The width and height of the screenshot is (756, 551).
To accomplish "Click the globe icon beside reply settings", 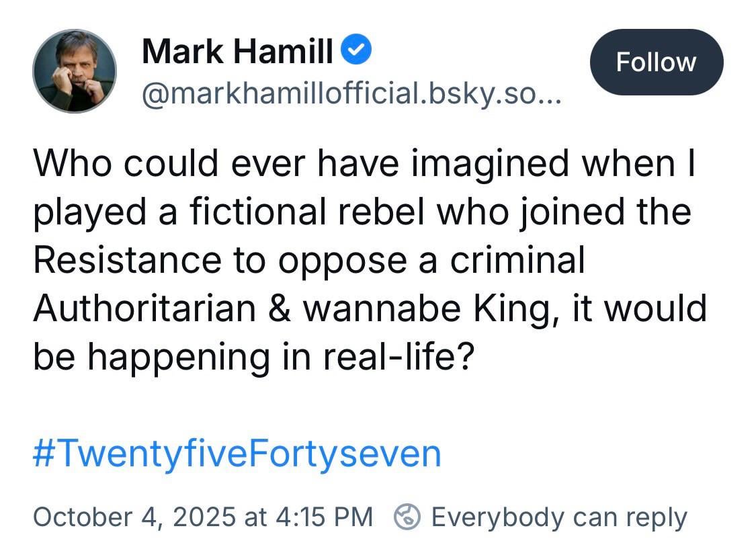I will [x=407, y=517].
